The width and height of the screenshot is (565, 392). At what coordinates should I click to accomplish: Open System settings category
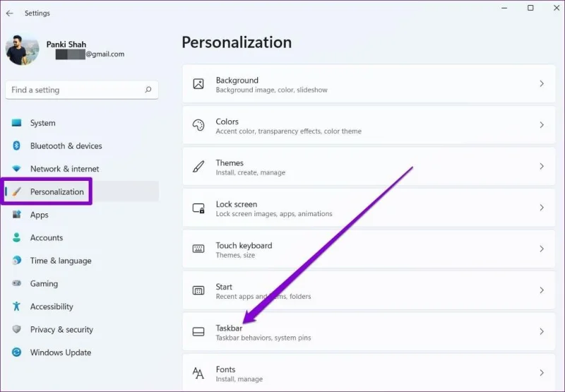(x=82, y=123)
